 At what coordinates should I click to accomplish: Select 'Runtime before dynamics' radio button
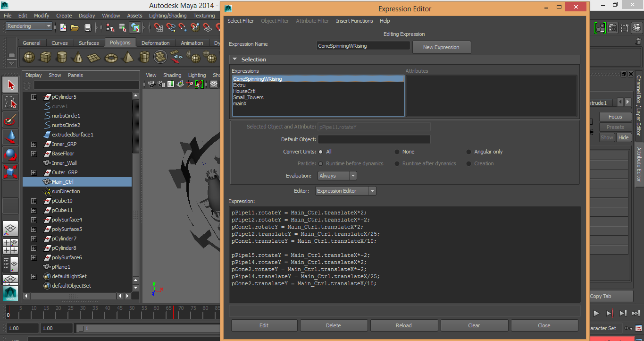coord(321,164)
